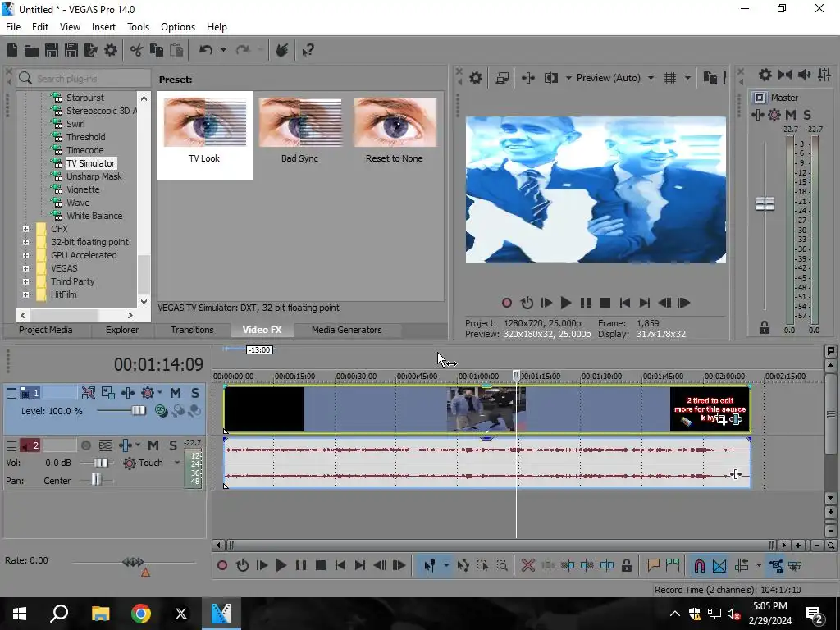The width and height of the screenshot is (840, 630).
Task: Expand the Third Party folder
Action: click(x=25, y=282)
